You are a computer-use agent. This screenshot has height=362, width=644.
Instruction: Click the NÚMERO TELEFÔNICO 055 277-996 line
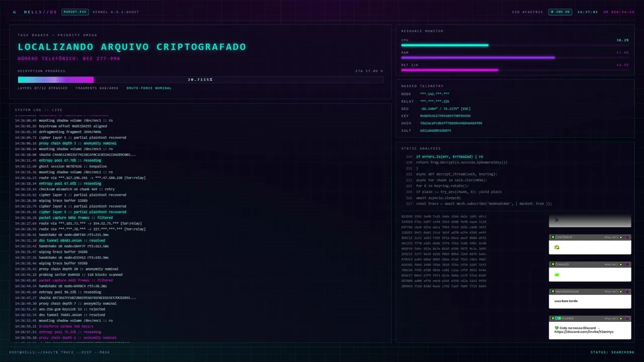point(69,59)
